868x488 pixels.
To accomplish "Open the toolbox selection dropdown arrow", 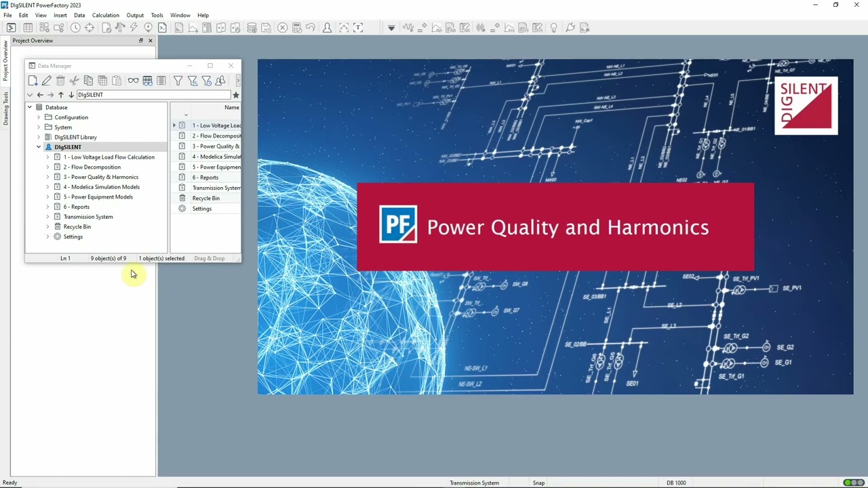I will coord(391,28).
